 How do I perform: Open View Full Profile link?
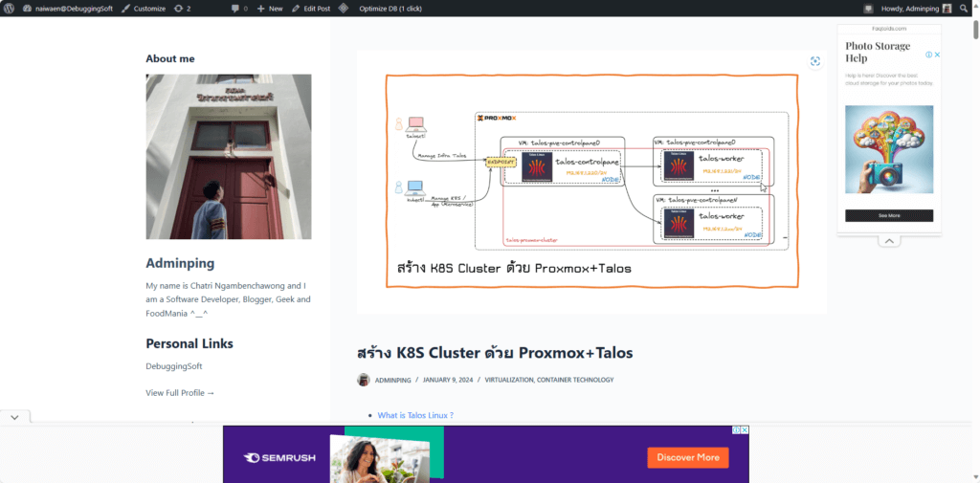[180, 392]
